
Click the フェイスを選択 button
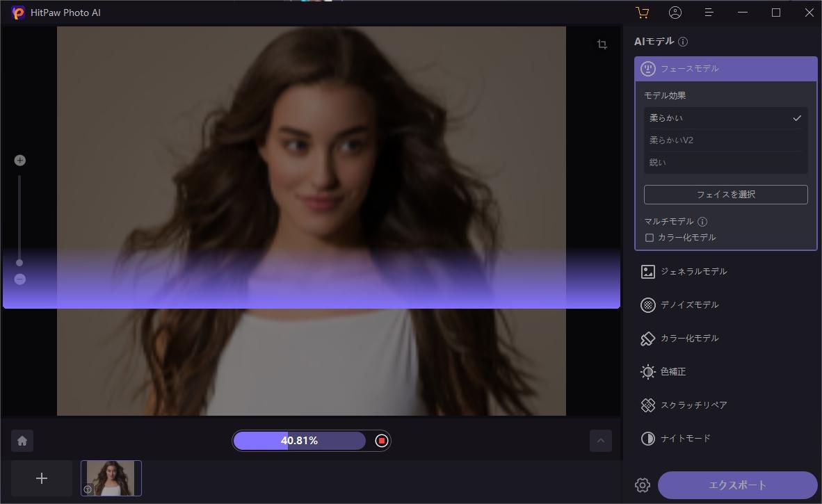click(x=725, y=195)
